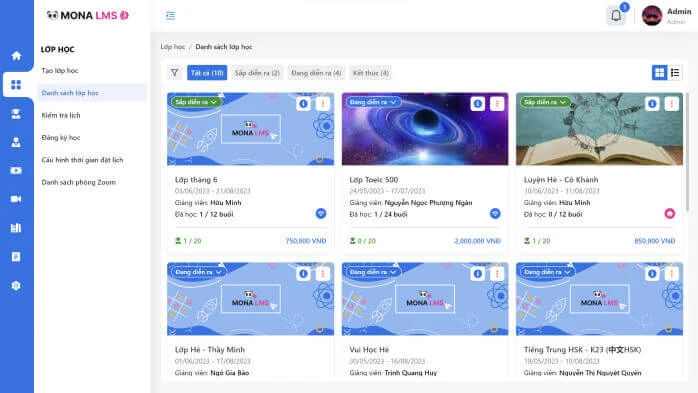Open the document list icon in sidebar
This screenshot has width=698, height=393.
click(x=16, y=257)
